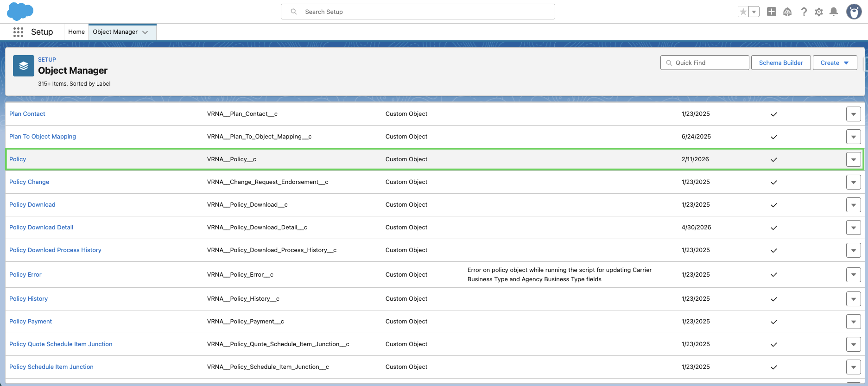Click the Object Manager layers icon
The image size is (868, 386).
[x=24, y=66]
